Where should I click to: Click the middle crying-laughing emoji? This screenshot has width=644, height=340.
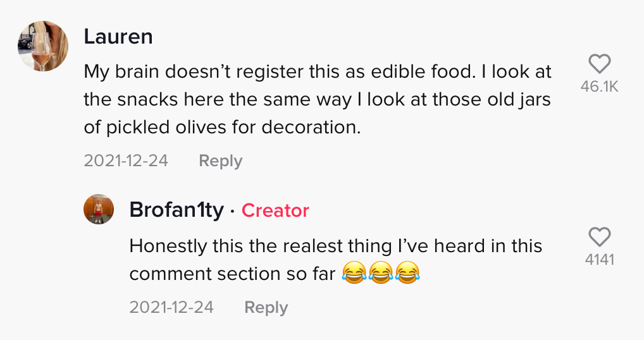click(381, 272)
